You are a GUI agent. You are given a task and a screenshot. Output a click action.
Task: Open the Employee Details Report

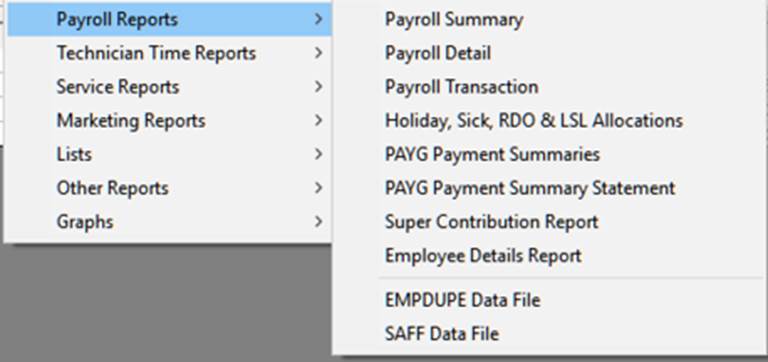[549, 256]
